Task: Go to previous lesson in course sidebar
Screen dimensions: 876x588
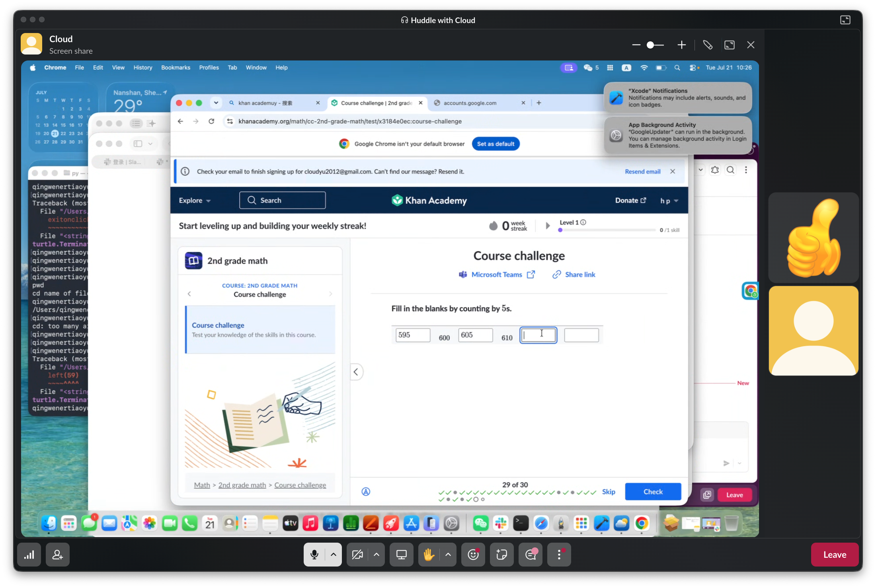Action: point(189,294)
